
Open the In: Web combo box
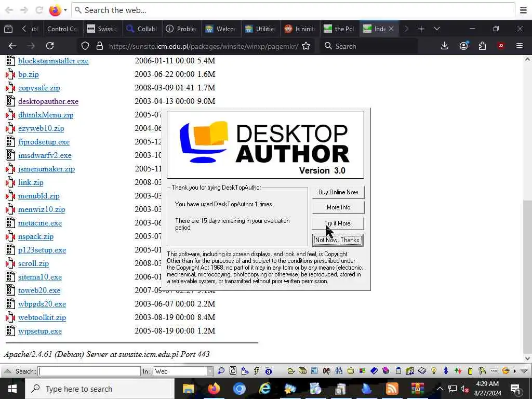[183, 371]
